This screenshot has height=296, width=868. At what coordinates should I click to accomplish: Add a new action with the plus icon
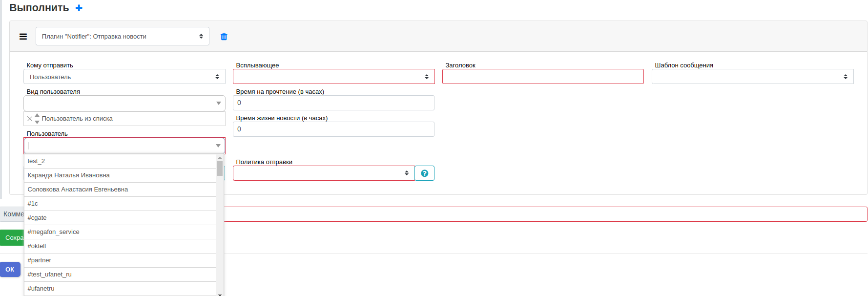point(79,8)
